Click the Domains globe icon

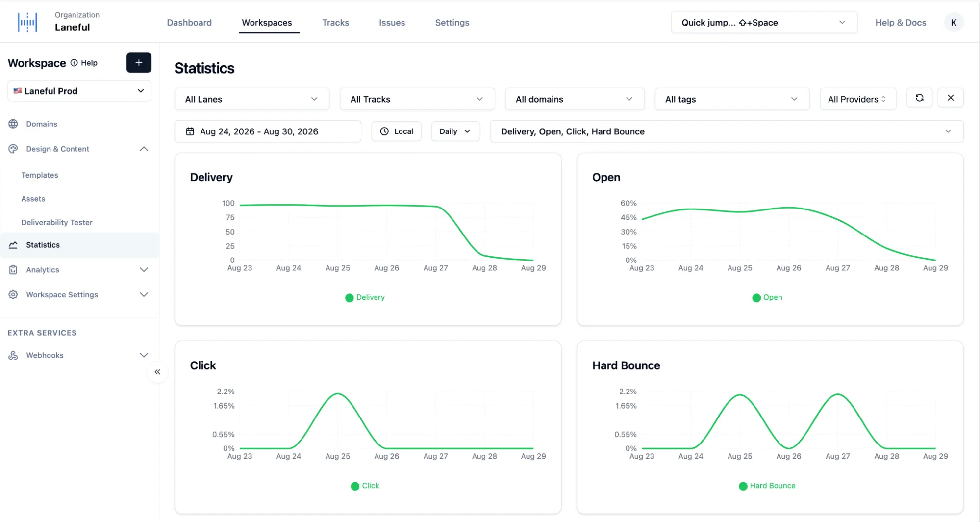click(x=13, y=124)
